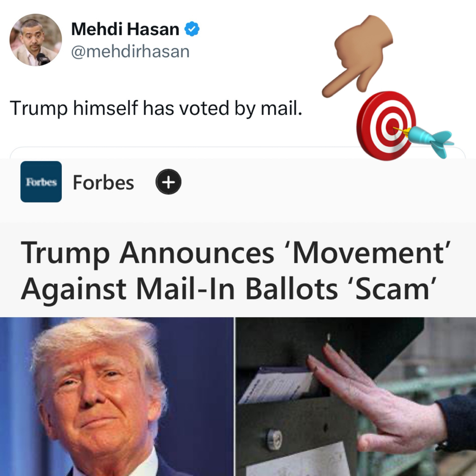Follow Forbes with the plus button
The width and height of the screenshot is (476, 476).
point(169,182)
